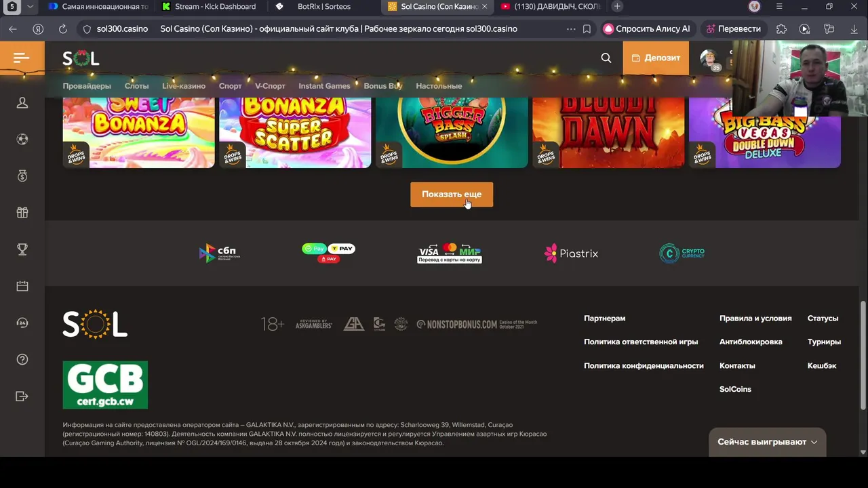Viewport: 868px width, 488px height.
Task: Open the "Bonus Buy" menu item
Action: [383, 86]
